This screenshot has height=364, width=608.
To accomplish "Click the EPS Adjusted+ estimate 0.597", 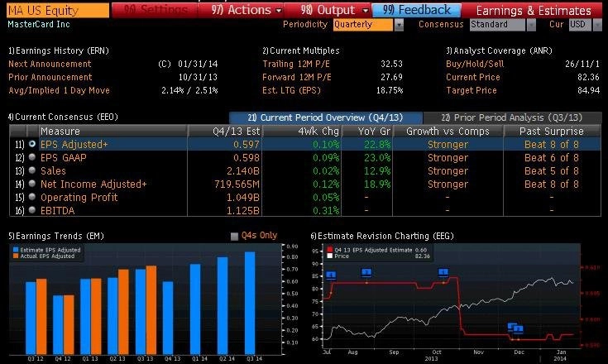I will [247, 145].
